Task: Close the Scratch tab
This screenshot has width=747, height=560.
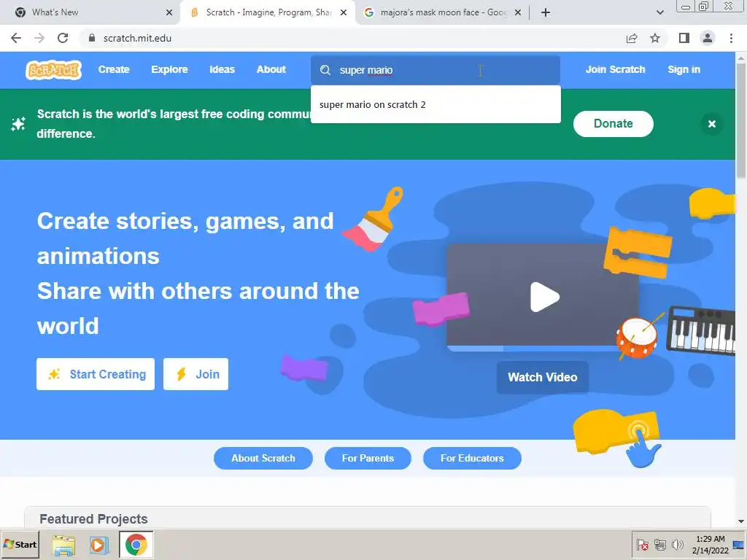Action: coord(344,12)
